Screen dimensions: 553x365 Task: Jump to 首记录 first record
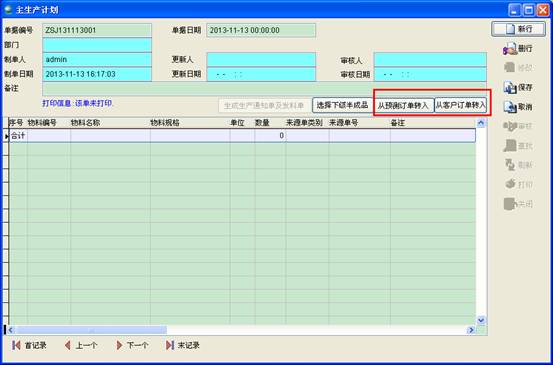tap(29, 345)
